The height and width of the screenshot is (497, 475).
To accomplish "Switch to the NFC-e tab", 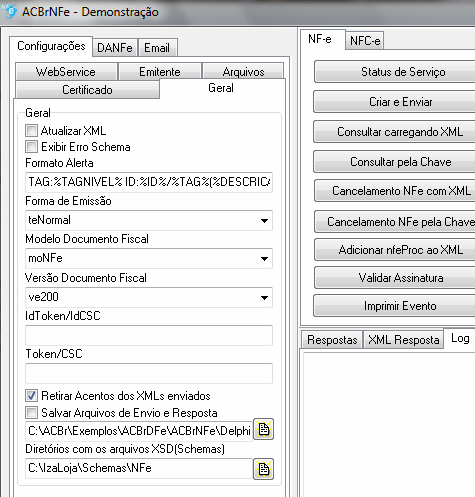I will 365,41.
